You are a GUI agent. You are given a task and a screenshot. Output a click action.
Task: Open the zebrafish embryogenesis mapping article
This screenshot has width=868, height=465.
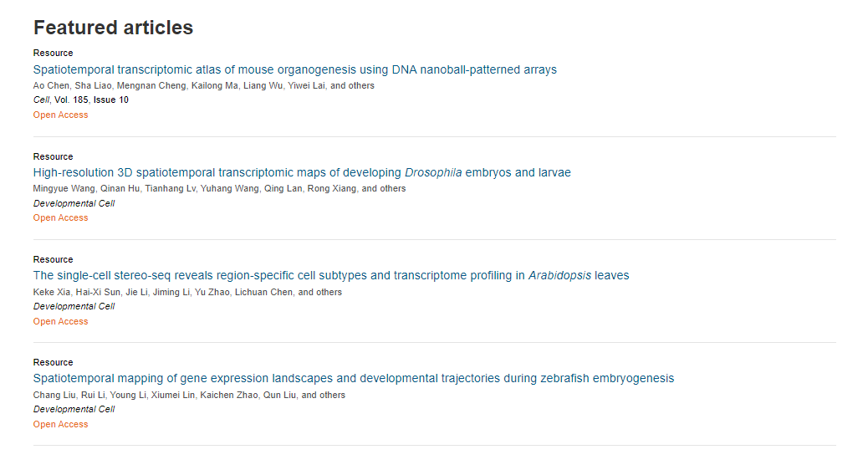point(354,379)
